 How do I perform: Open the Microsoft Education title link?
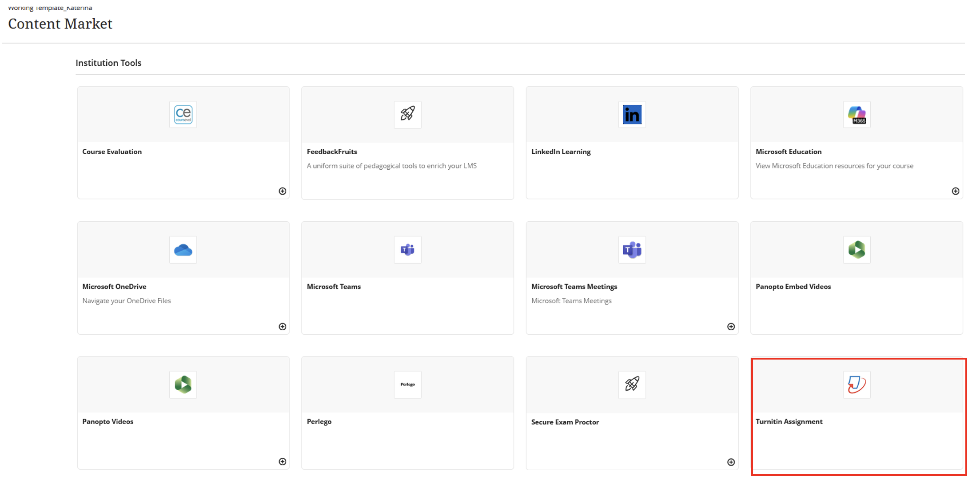(789, 152)
